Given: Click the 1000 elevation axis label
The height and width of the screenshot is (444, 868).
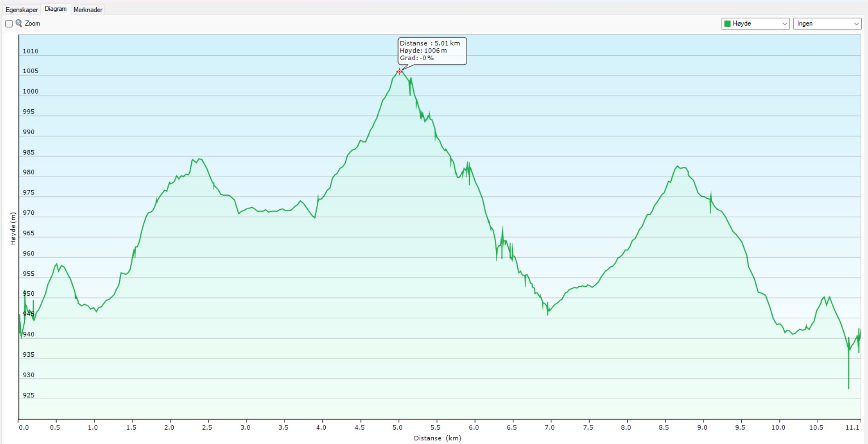Looking at the screenshot, I should click(x=30, y=91).
